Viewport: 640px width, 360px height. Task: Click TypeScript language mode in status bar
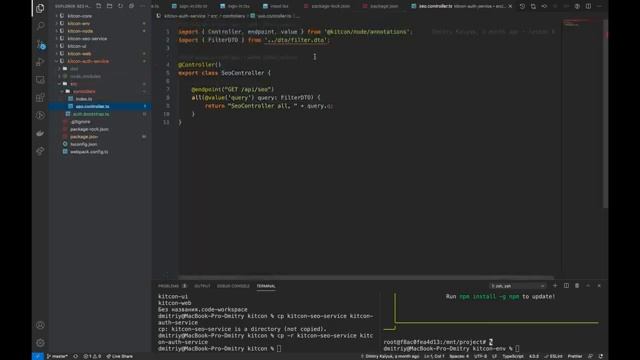click(x=513, y=356)
